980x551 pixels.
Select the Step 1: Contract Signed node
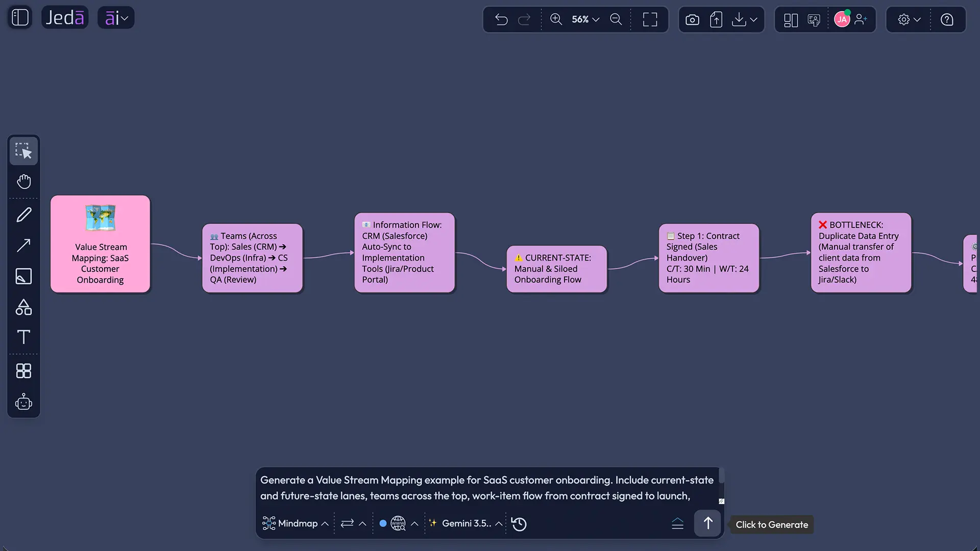[x=709, y=258]
